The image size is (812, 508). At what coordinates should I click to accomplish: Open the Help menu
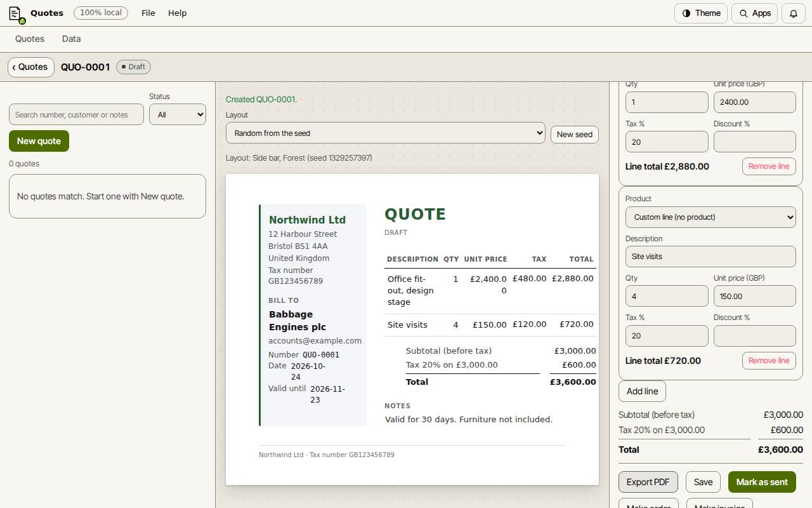(177, 13)
